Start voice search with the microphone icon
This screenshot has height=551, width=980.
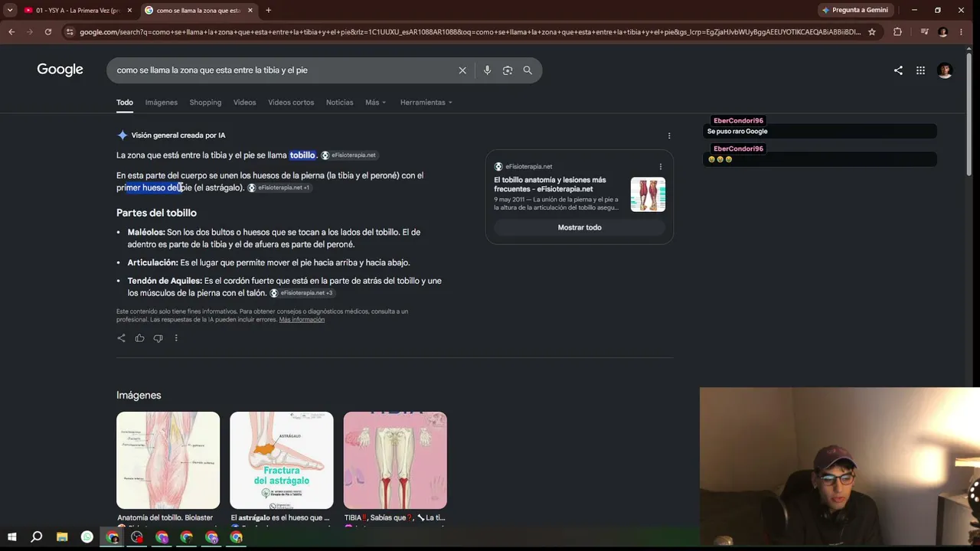pyautogui.click(x=487, y=70)
